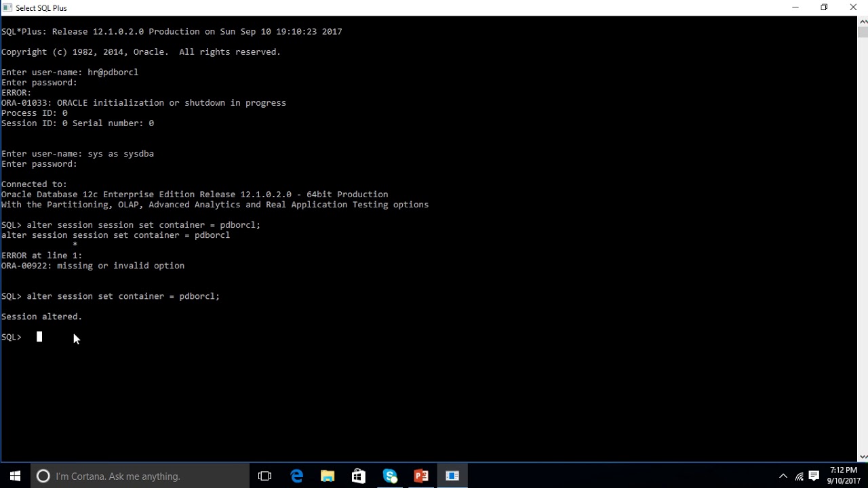
Task: Minimize the SQL Plus window
Action: coord(795,7)
